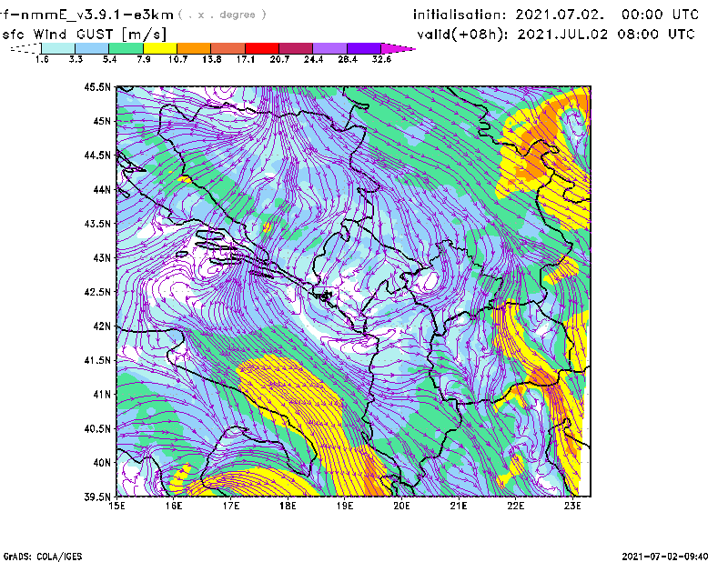Click the 'sfc Wind GUST [m/s]' title
This screenshot has height=562, width=728.
[85, 35]
